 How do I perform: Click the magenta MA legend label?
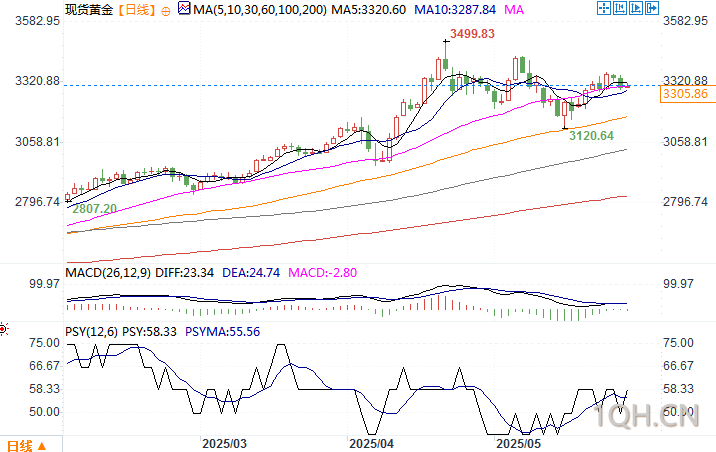514,10
